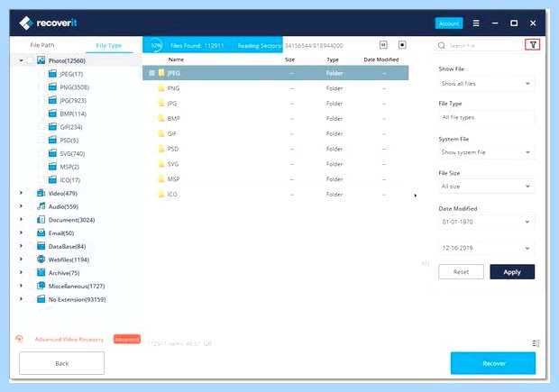Click the Archive category icon
Screen dimensions: 559x392
click(x=41, y=273)
